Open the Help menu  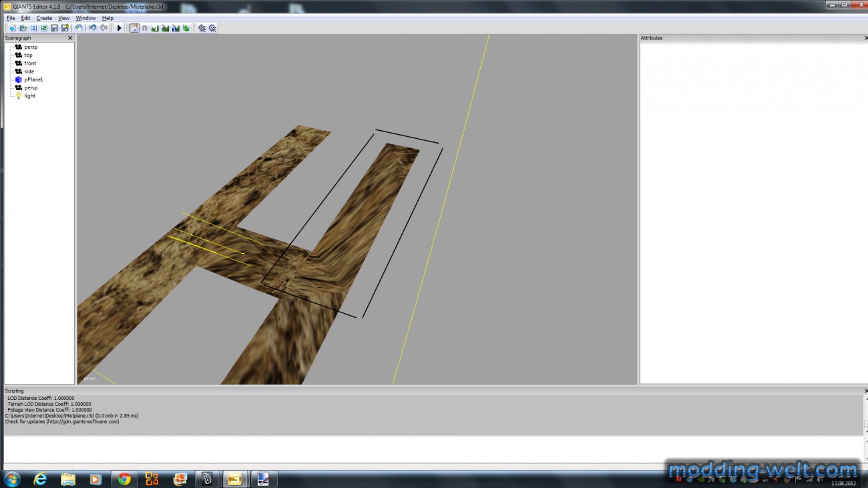point(107,18)
